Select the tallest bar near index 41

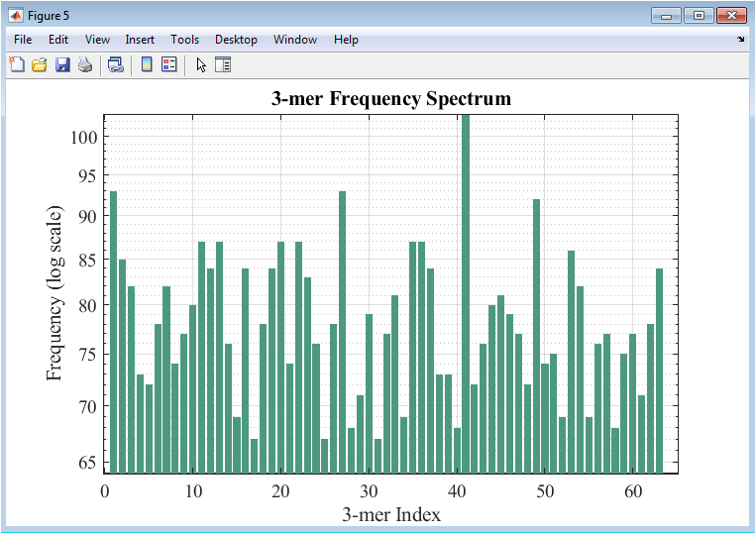click(466, 297)
